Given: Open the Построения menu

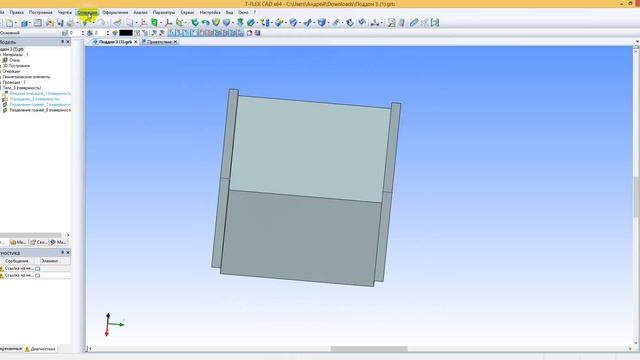Looking at the screenshot, I should coord(41,13).
